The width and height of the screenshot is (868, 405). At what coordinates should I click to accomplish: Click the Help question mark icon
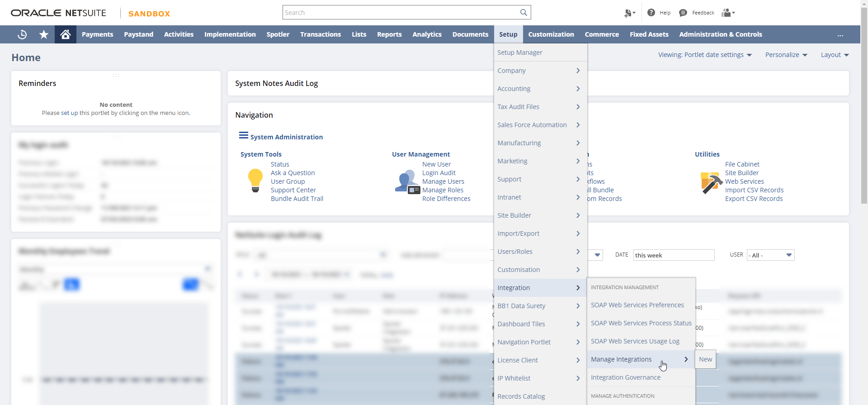(x=651, y=13)
